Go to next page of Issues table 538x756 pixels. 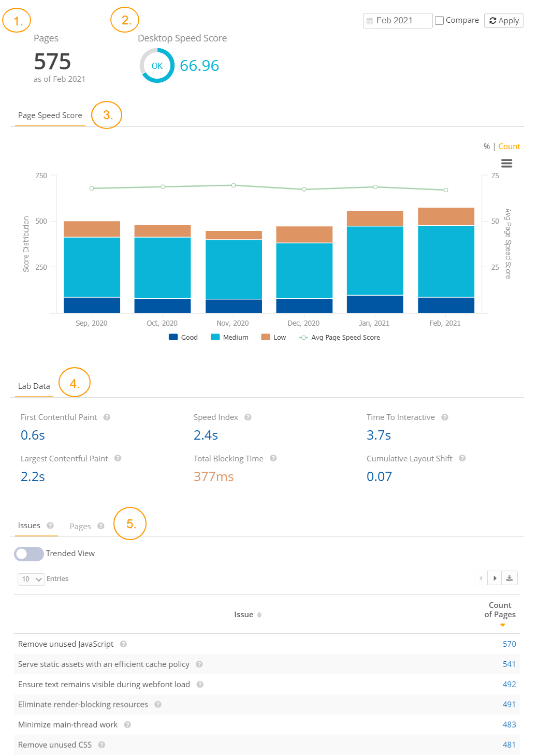click(495, 577)
